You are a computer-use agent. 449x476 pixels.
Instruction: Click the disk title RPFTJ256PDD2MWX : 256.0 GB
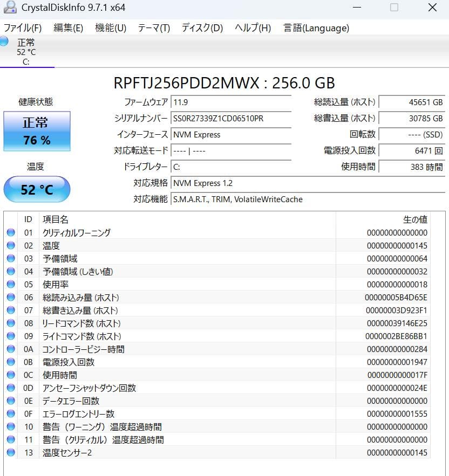pyautogui.click(x=224, y=83)
